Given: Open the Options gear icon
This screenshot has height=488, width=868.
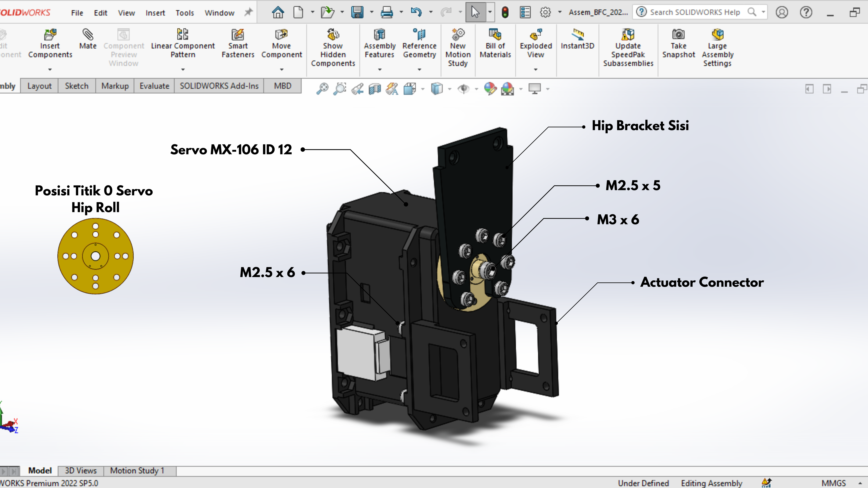Looking at the screenshot, I should pyautogui.click(x=545, y=12).
